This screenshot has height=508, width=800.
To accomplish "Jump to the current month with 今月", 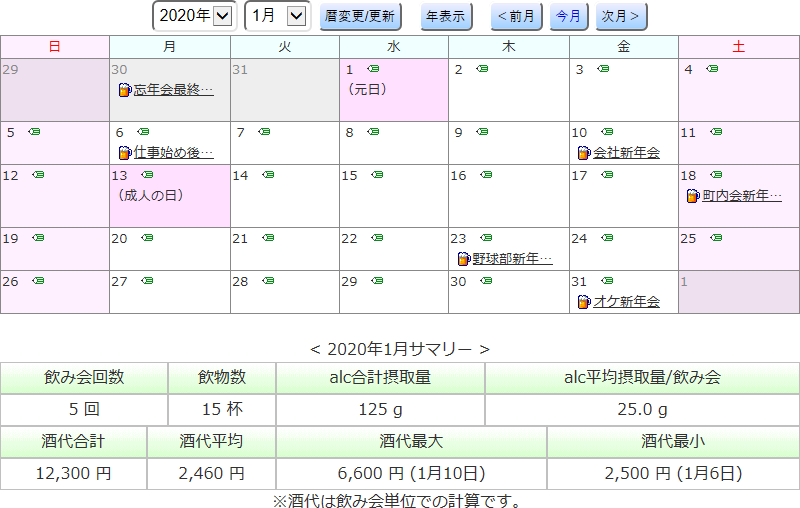I will [569, 16].
